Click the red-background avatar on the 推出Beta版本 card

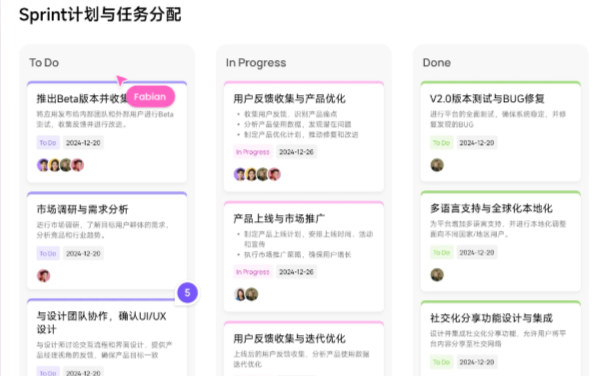78,165
